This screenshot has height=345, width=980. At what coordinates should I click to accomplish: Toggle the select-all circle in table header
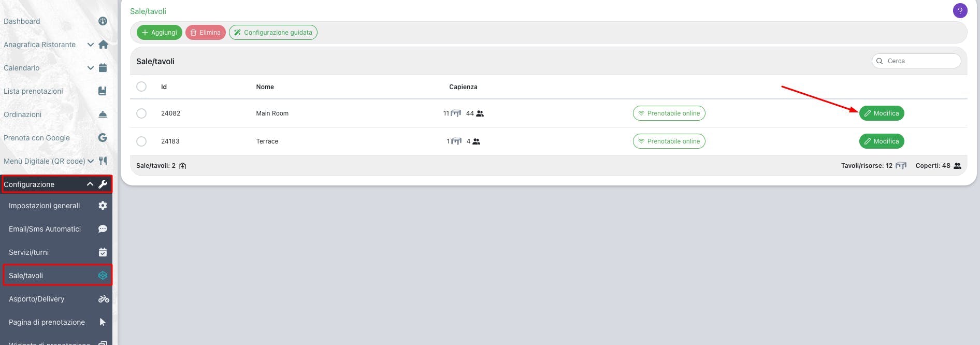tap(141, 87)
